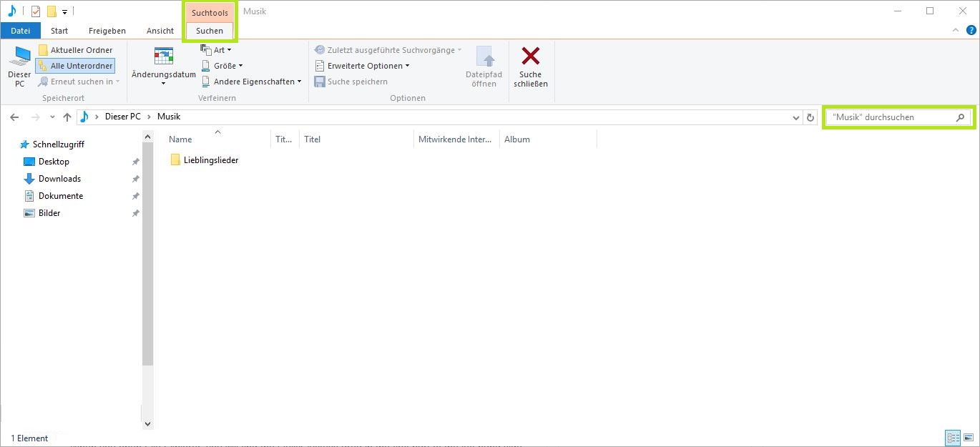Click the Desktop icon in the sidebar
The width and height of the screenshot is (980, 447).
29,162
